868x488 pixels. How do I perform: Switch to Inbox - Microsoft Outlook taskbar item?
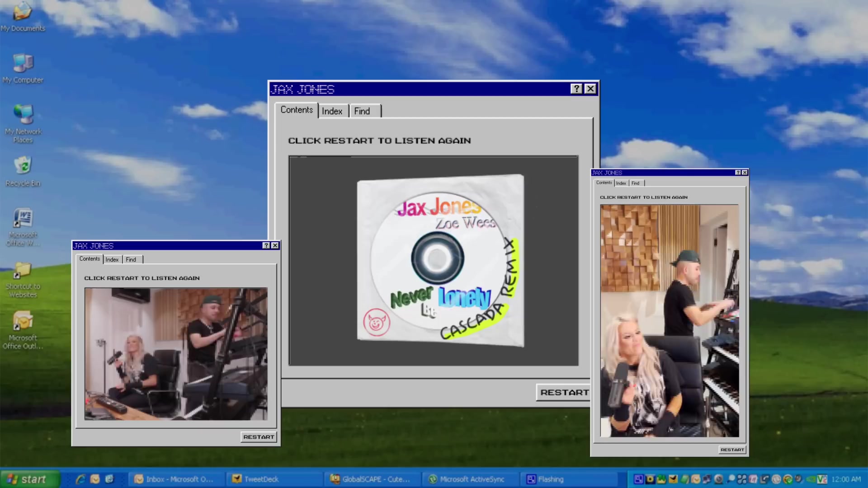coord(177,479)
